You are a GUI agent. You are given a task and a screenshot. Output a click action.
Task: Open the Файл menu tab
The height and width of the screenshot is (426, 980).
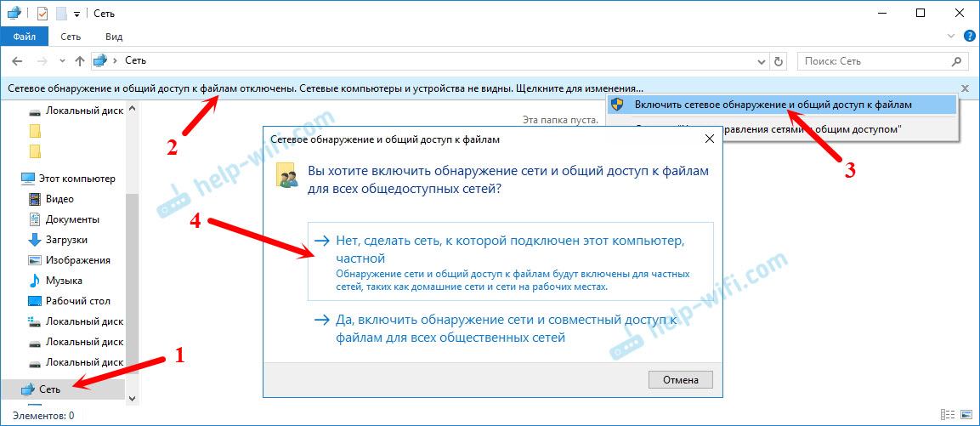coord(25,37)
